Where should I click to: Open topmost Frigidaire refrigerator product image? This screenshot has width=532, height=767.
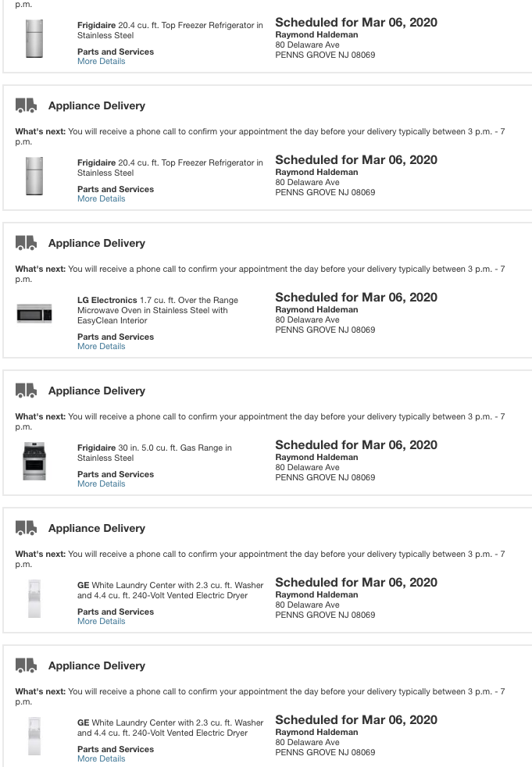coord(34,38)
